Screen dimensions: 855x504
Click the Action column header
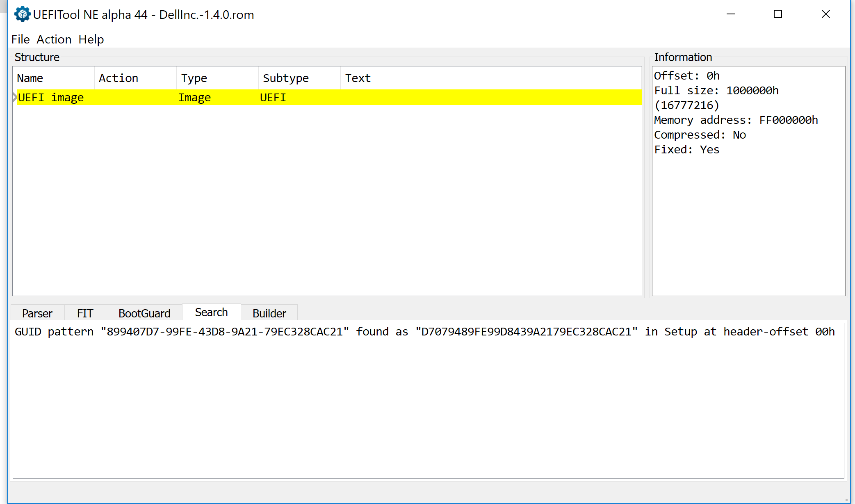(x=119, y=78)
